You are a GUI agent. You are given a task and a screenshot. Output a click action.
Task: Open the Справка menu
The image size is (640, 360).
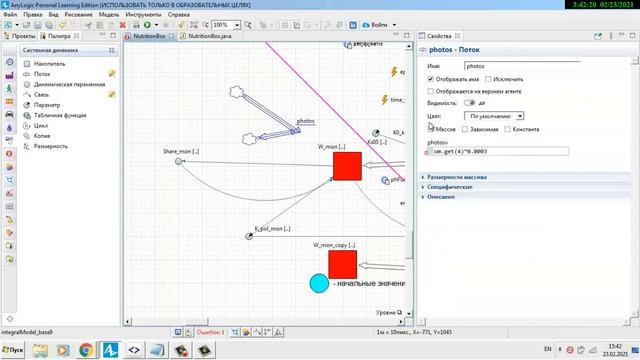click(179, 14)
